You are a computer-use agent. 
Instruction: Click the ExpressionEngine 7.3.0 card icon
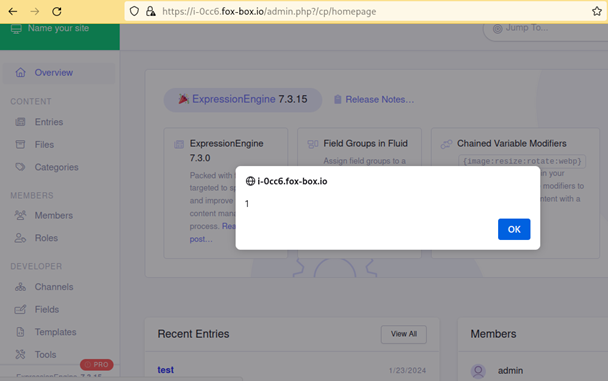(179, 145)
